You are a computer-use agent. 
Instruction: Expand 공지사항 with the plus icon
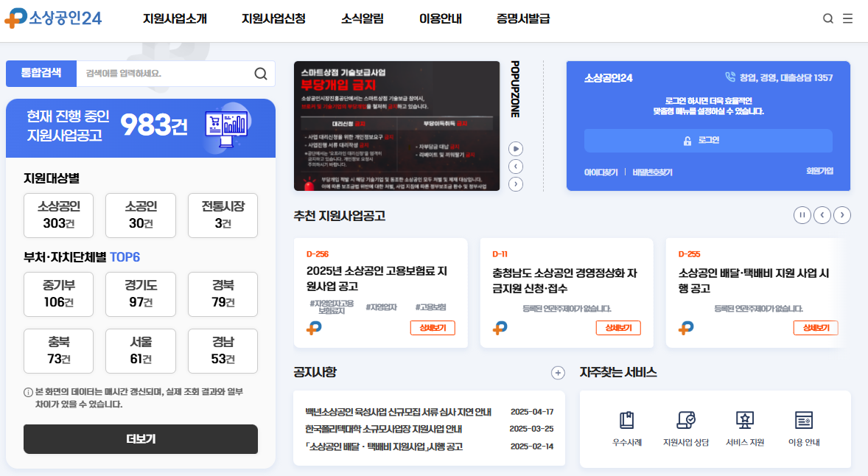pyautogui.click(x=558, y=373)
